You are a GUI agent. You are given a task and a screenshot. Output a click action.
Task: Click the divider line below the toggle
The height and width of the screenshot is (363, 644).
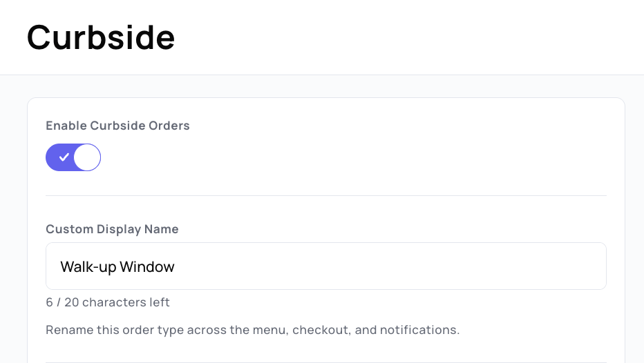[326, 196]
